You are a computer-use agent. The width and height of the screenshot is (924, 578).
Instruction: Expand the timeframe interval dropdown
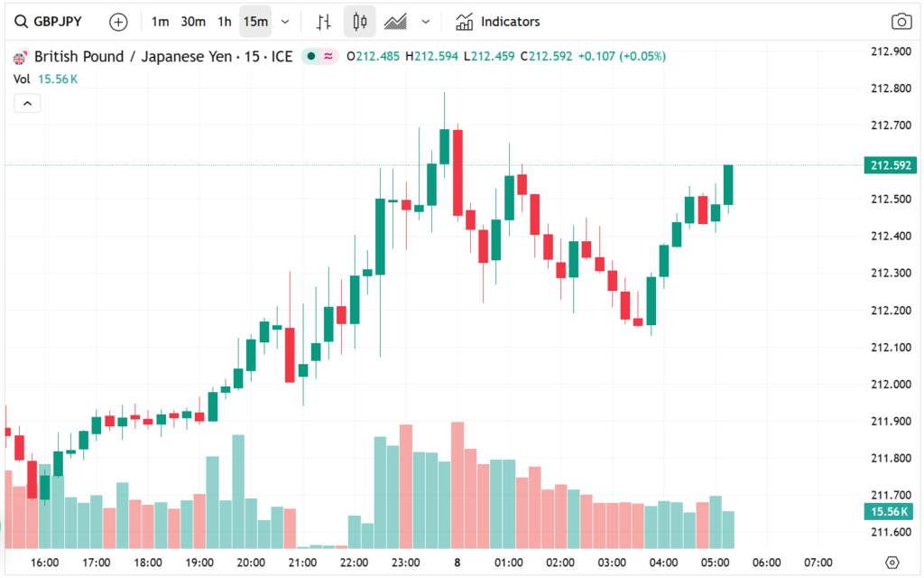[x=286, y=21]
